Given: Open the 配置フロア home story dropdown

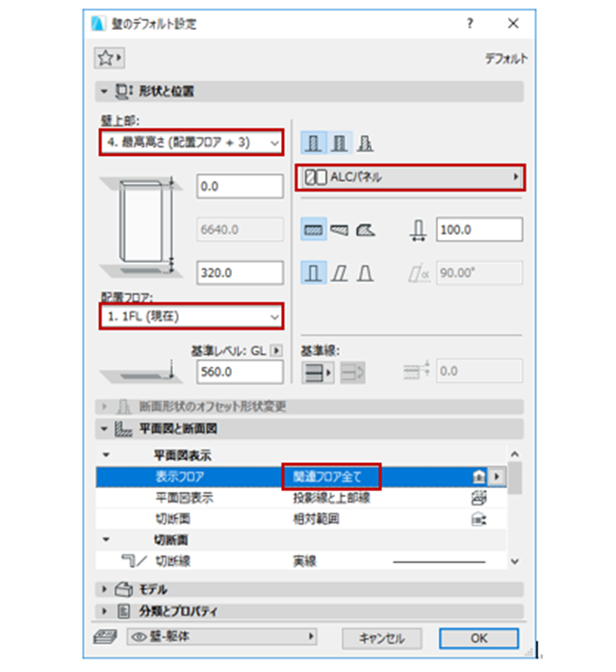Looking at the screenshot, I should [x=191, y=317].
